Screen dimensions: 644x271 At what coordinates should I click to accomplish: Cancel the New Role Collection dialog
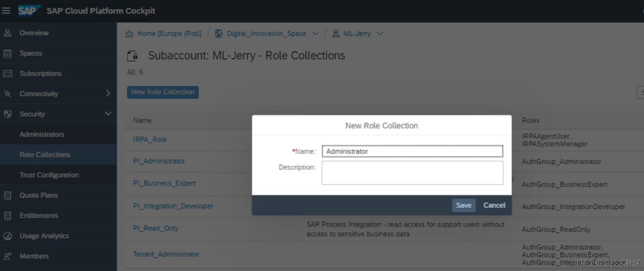[494, 205]
